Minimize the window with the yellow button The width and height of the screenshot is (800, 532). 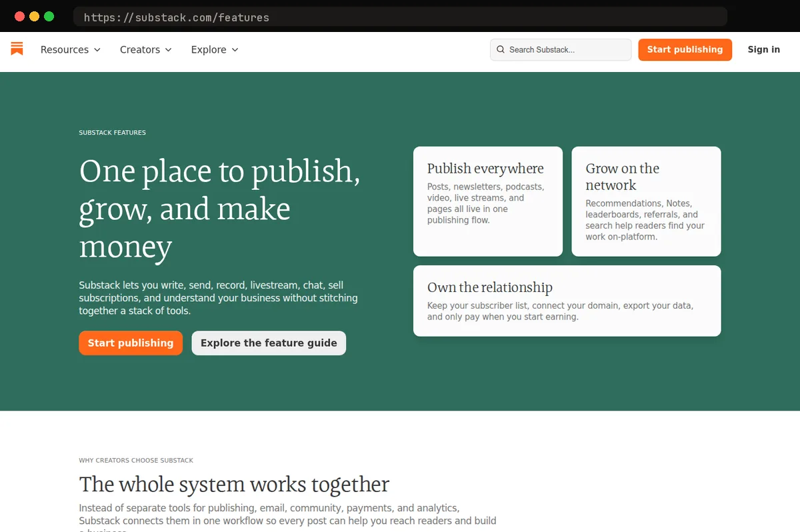[x=34, y=17]
